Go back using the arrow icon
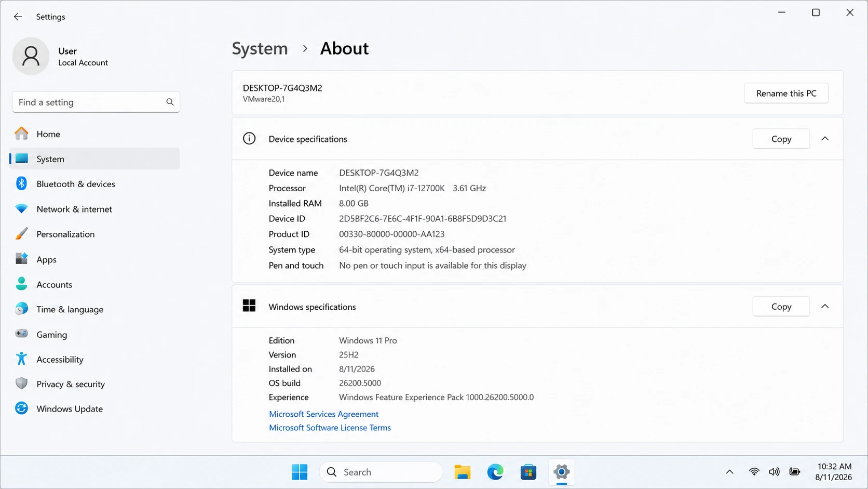 (x=18, y=17)
